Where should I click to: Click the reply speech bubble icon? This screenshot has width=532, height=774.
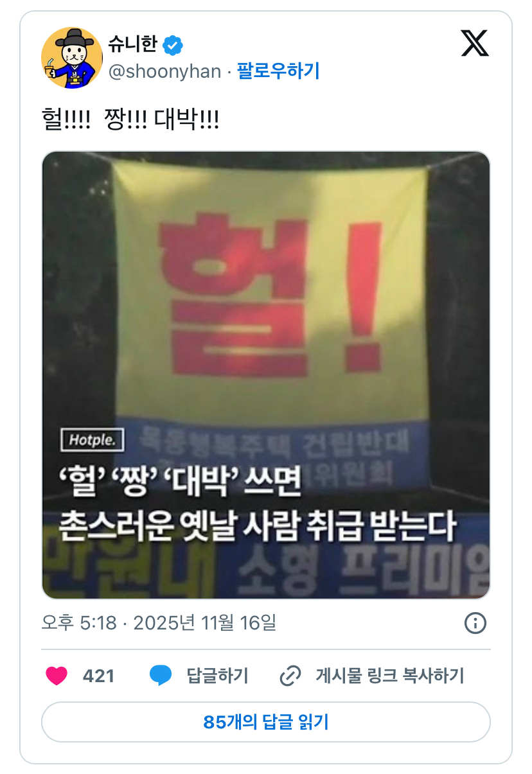click(161, 676)
